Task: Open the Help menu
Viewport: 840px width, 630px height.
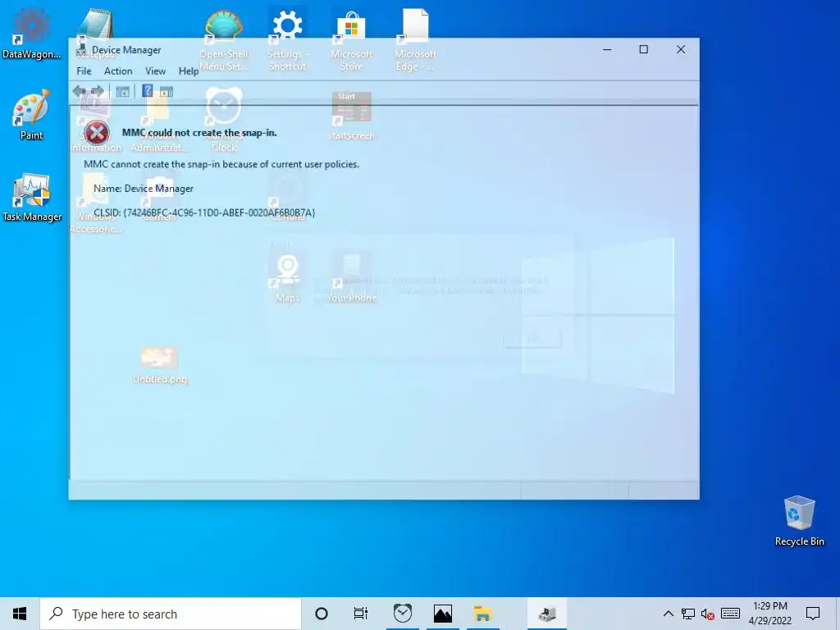Action: click(x=189, y=71)
